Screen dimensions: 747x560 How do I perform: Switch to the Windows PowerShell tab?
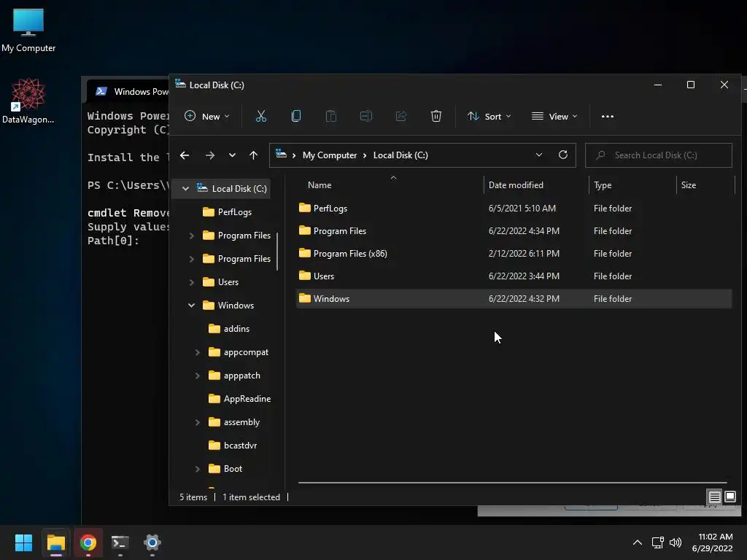pos(128,91)
